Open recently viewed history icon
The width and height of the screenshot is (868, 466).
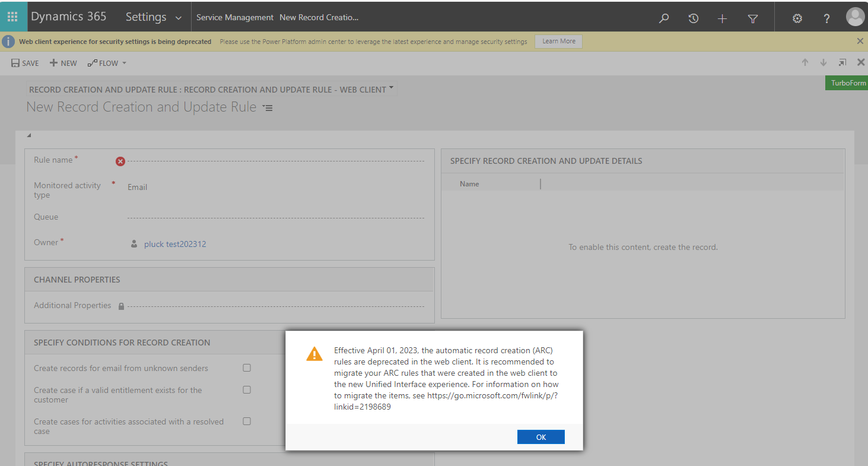pos(693,18)
